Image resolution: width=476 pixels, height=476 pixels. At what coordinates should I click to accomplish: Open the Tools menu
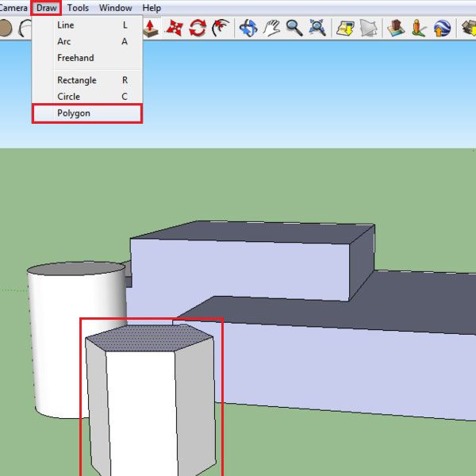[x=78, y=8]
